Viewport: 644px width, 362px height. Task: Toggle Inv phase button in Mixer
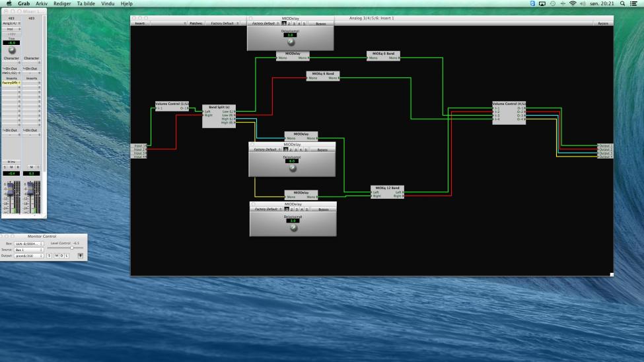pos(11,162)
